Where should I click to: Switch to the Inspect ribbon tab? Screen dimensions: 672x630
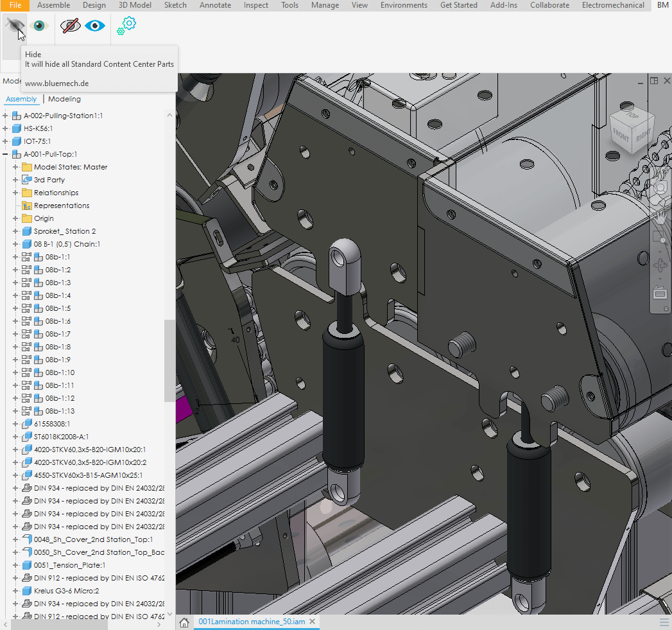(256, 5)
